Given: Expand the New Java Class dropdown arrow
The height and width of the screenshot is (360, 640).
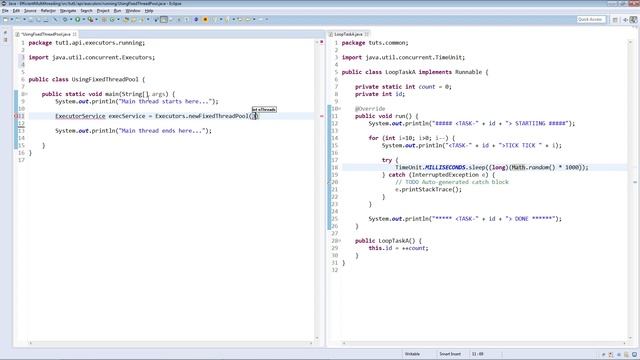Looking at the screenshot, I should click(118, 19).
